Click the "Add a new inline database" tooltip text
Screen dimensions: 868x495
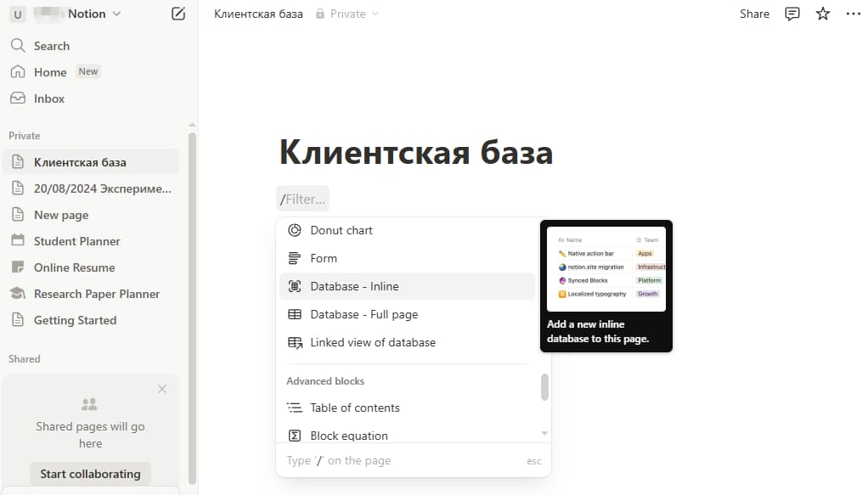pos(598,331)
